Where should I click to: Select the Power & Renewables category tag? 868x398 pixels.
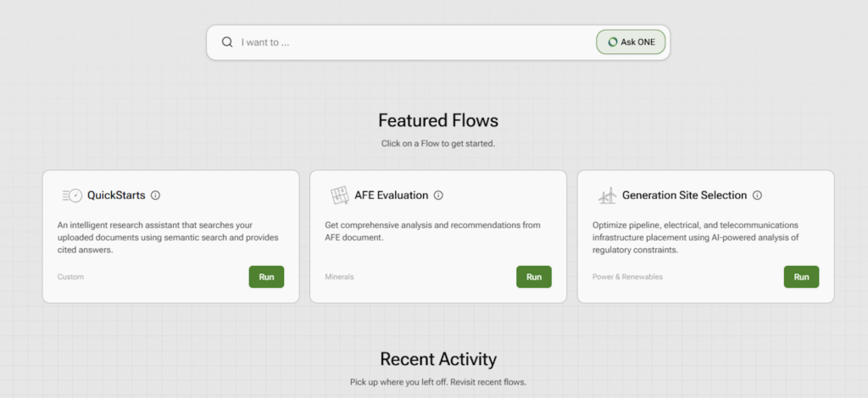627,277
